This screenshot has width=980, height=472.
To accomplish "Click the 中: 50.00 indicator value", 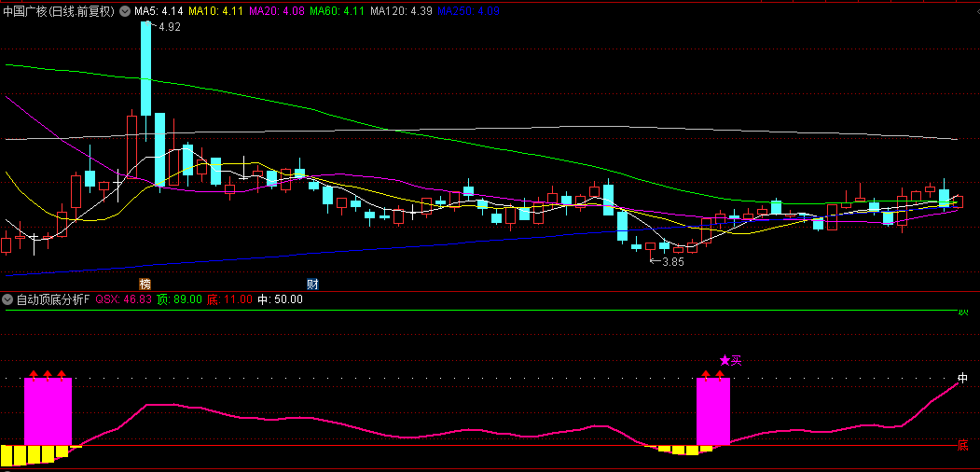I will pyautogui.click(x=280, y=299).
